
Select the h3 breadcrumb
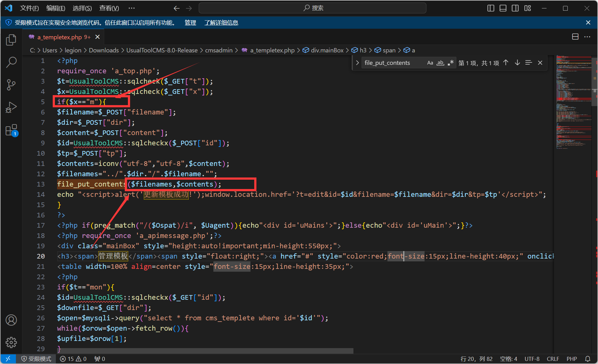[359, 50]
